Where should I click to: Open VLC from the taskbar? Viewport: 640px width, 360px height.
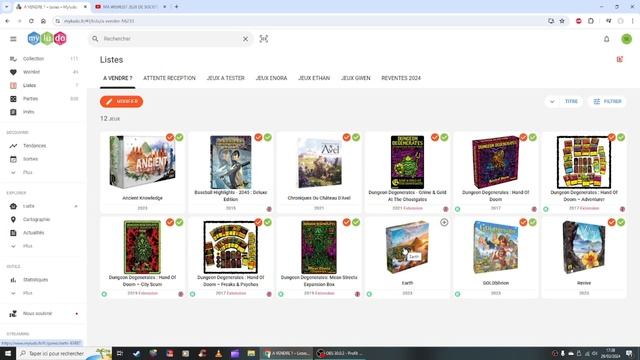click(x=218, y=353)
